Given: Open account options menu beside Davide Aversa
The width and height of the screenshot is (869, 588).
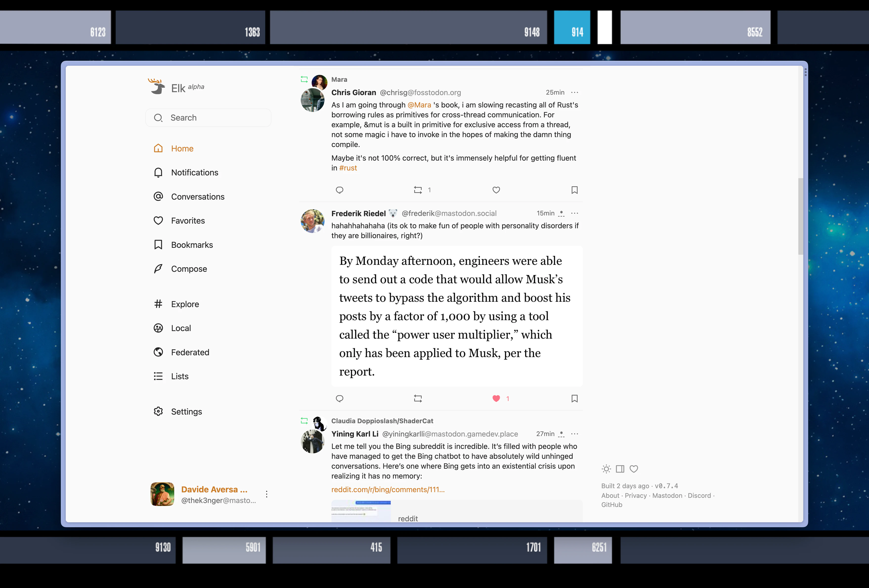Looking at the screenshot, I should [267, 494].
